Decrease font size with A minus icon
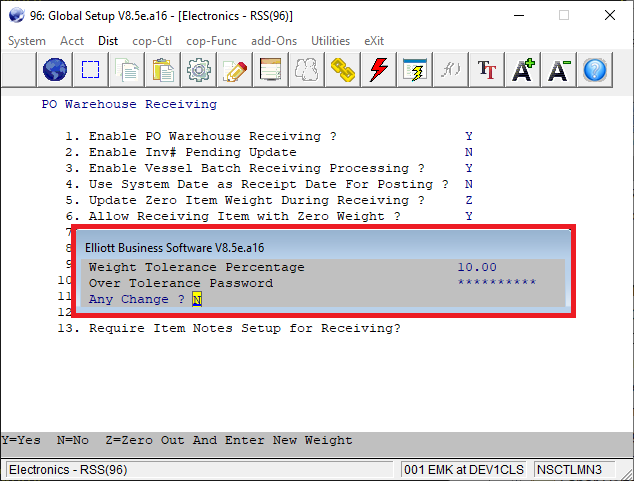 tap(558, 70)
